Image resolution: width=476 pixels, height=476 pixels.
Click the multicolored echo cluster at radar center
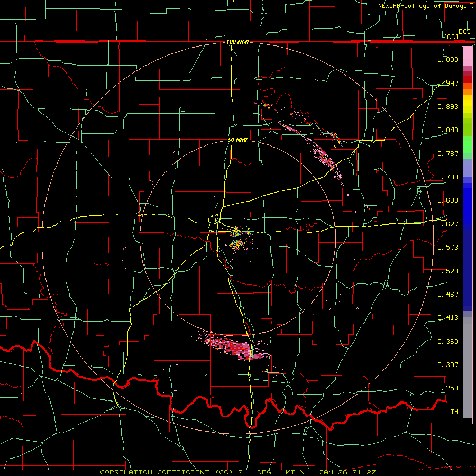click(x=239, y=239)
